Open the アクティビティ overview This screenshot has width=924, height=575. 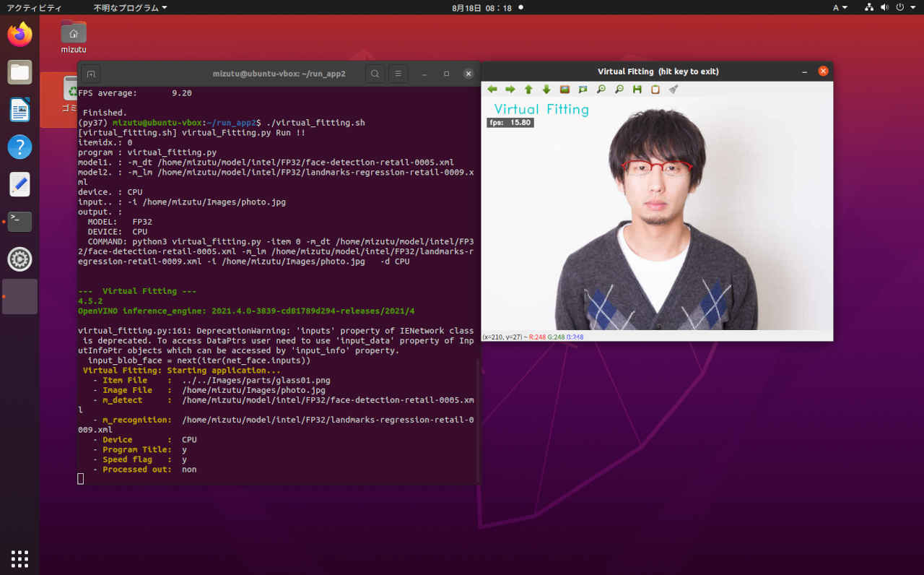[34, 7]
